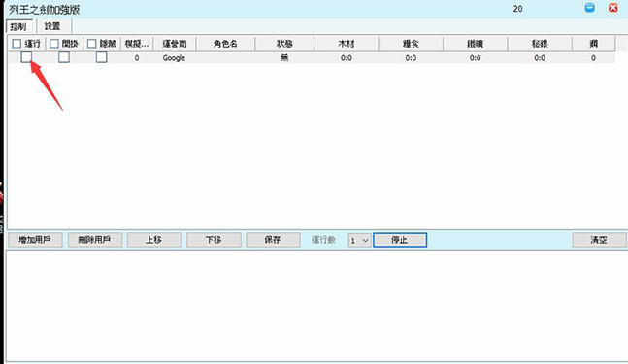Viewport: 628px width, 364px height.
Task: Tick the 隱藏 header checkbox
Action: (x=91, y=44)
